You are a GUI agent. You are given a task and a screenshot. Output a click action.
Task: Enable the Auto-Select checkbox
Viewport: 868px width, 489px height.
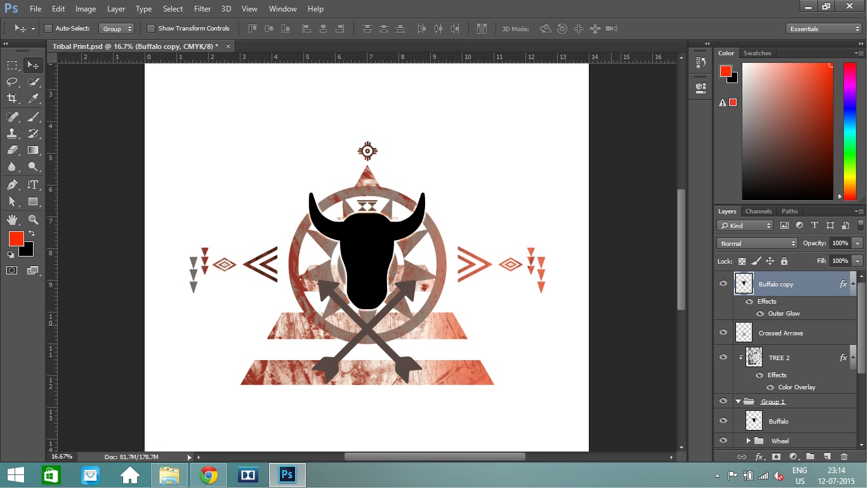pos(48,29)
